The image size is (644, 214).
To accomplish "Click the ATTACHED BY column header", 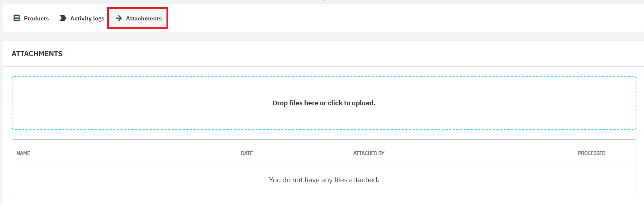I will [369, 153].
